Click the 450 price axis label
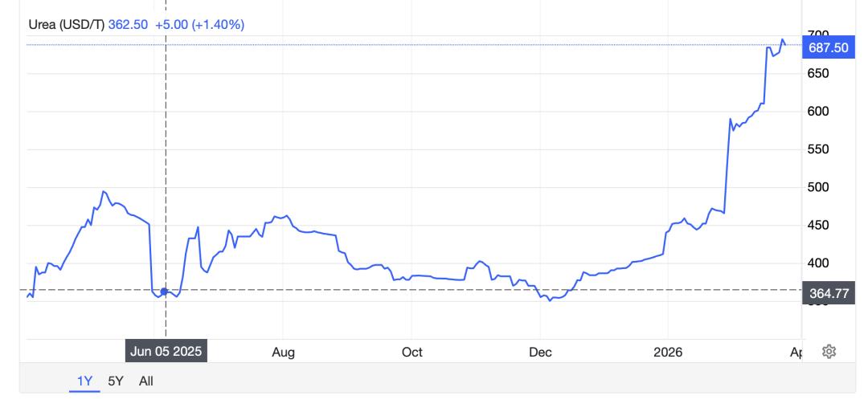 point(817,225)
